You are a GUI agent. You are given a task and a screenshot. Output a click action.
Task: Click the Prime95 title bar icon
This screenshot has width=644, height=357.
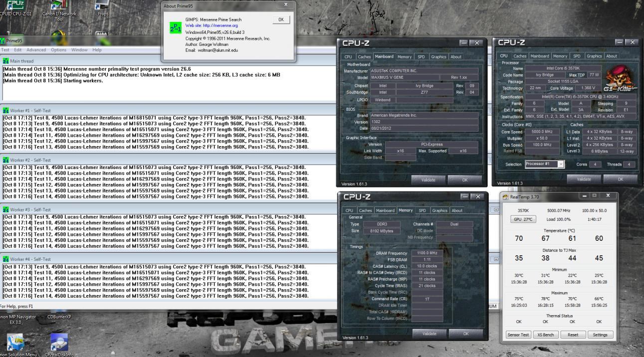(x=1, y=41)
